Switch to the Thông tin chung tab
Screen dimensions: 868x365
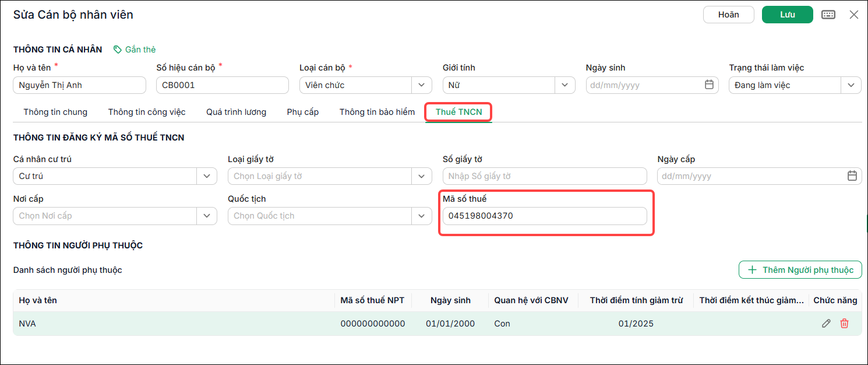click(x=55, y=112)
